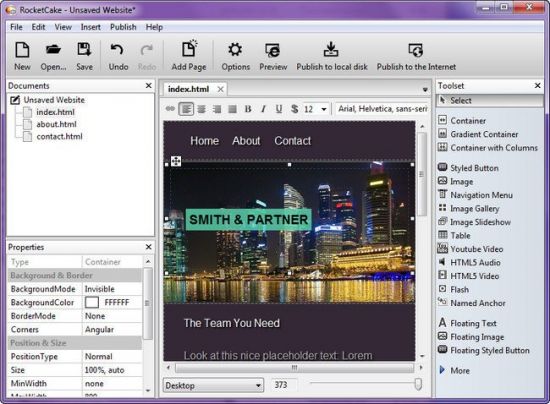
Task: Open the Edit menu
Action: (x=38, y=27)
